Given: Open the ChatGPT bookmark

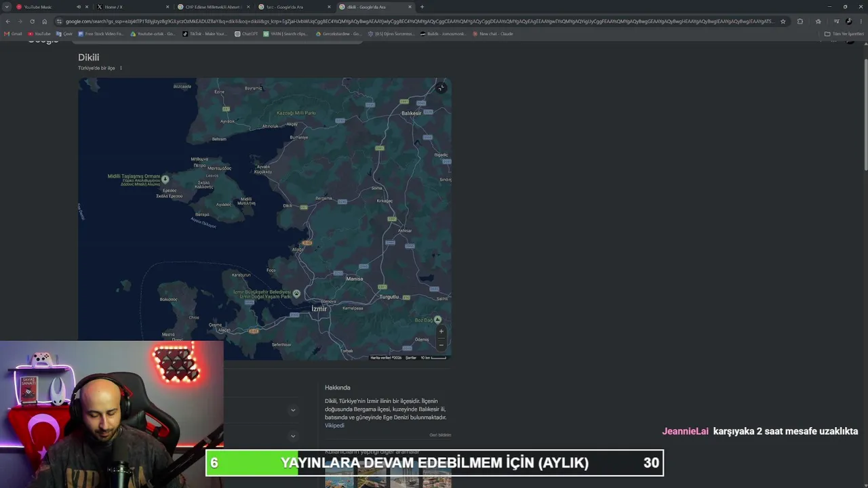Looking at the screenshot, I should (x=247, y=34).
